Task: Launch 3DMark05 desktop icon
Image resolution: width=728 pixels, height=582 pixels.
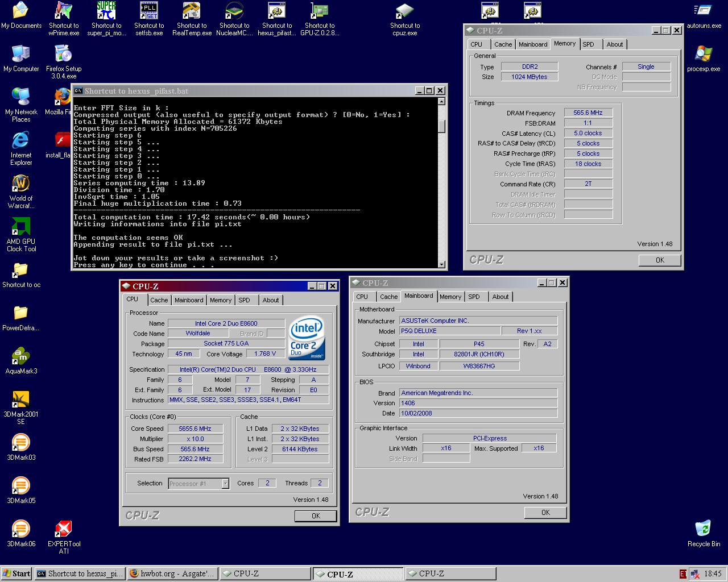Action: click(21, 490)
